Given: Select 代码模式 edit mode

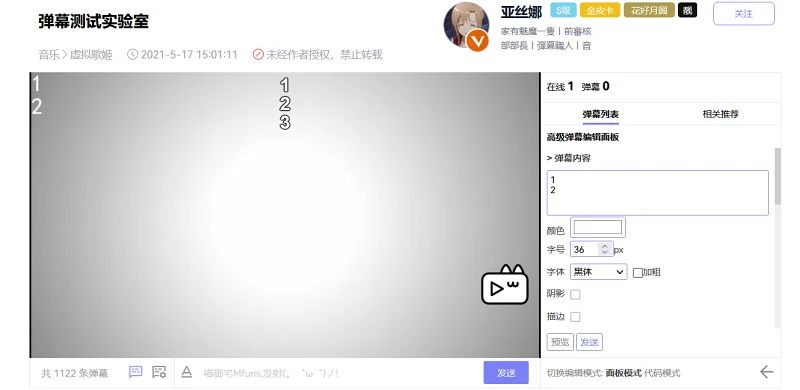Looking at the screenshot, I should pos(662,373).
